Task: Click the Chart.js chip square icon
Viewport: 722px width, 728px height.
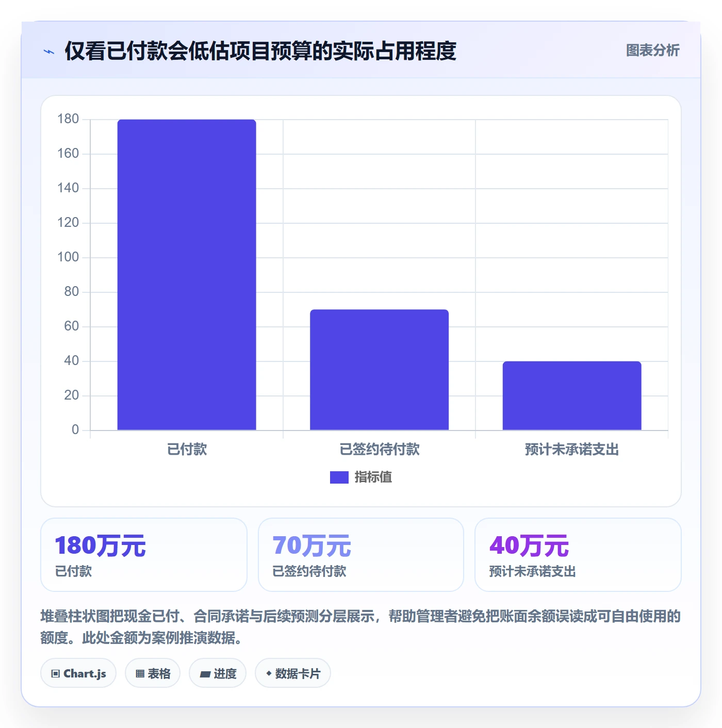Action: pyautogui.click(x=56, y=673)
